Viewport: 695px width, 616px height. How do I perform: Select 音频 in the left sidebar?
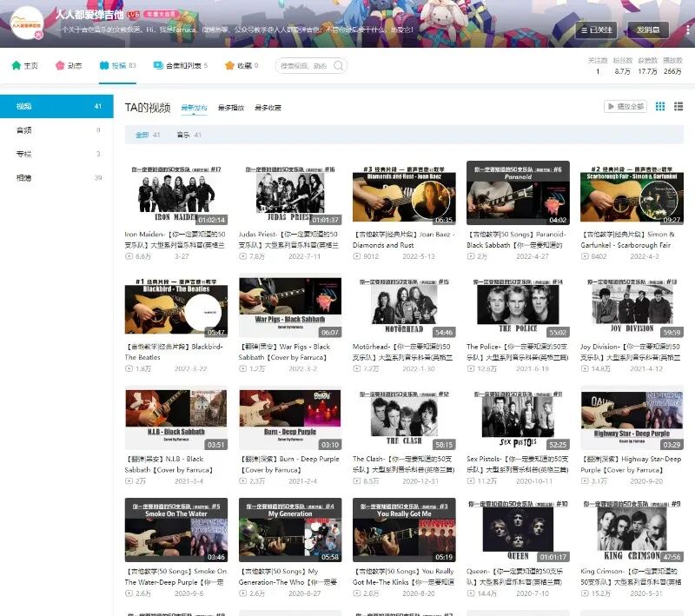[x=56, y=130]
